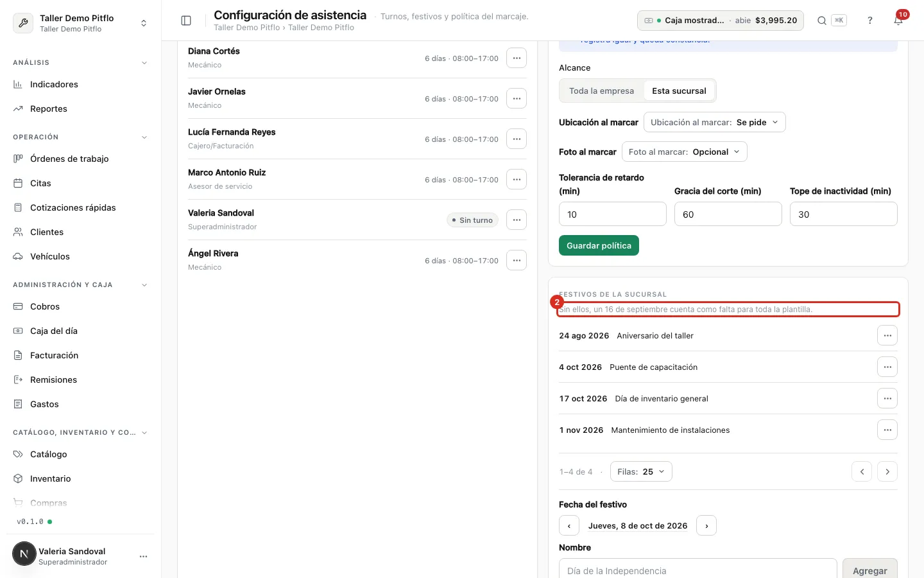Focus Tolerancia de retardo input
The height and width of the screenshot is (578, 924).
click(x=613, y=214)
